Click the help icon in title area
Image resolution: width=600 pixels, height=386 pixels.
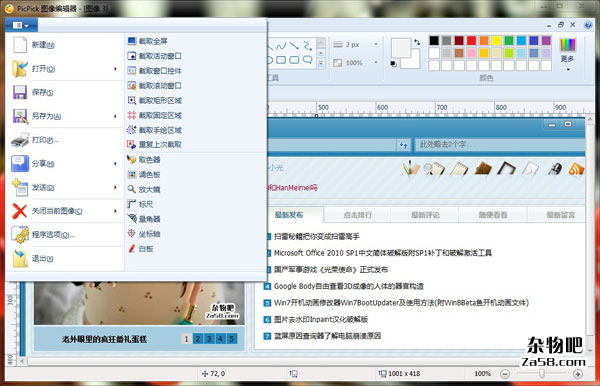[x=589, y=25]
